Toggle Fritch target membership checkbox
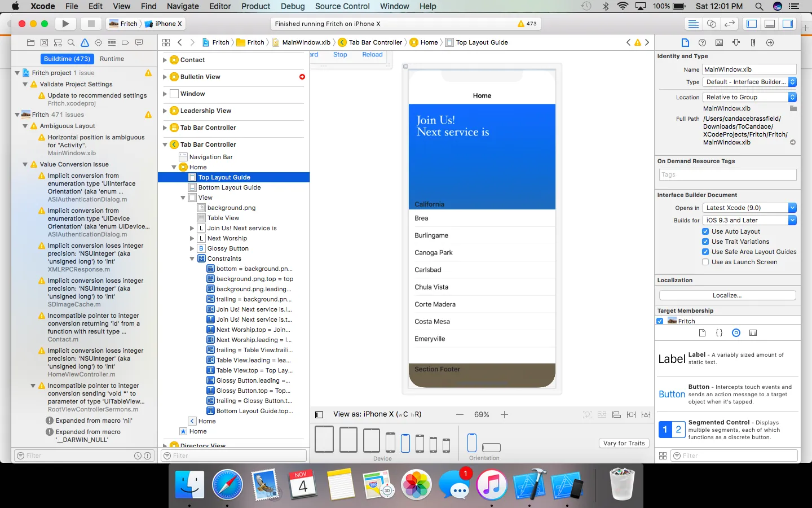The width and height of the screenshot is (812, 508). [660, 321]
